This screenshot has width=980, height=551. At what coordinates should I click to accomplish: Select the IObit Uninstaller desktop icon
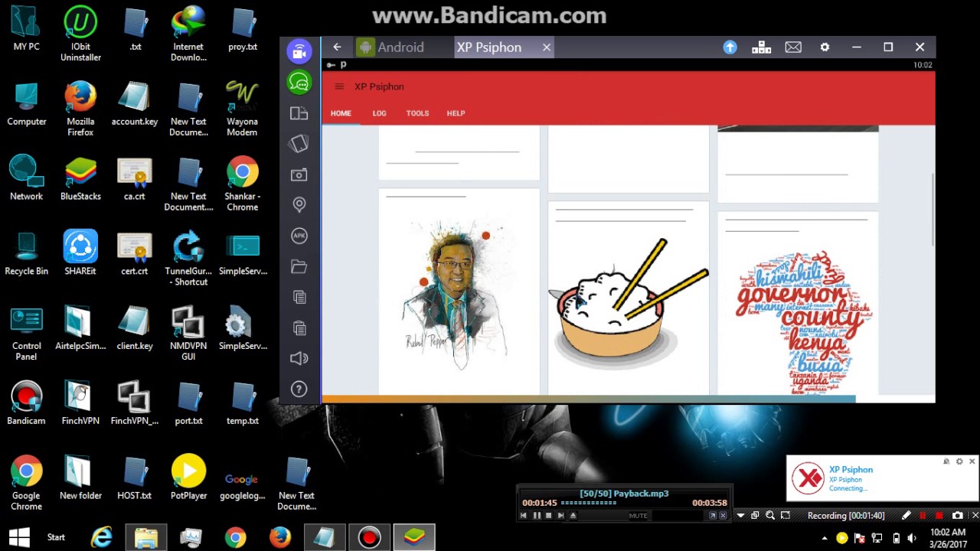(80, 34)
